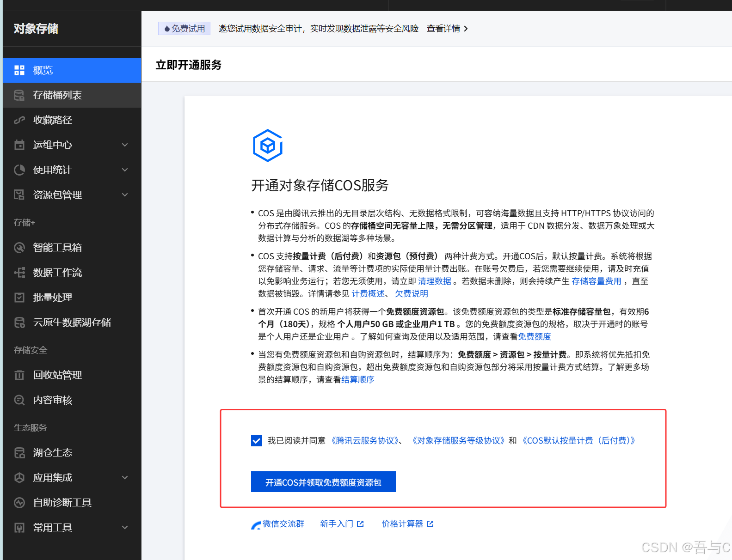The height and width of the screenshot is (560, 732).
Task: Open 自助诊断工具 in the sidebar
Action: pos(72,503)
